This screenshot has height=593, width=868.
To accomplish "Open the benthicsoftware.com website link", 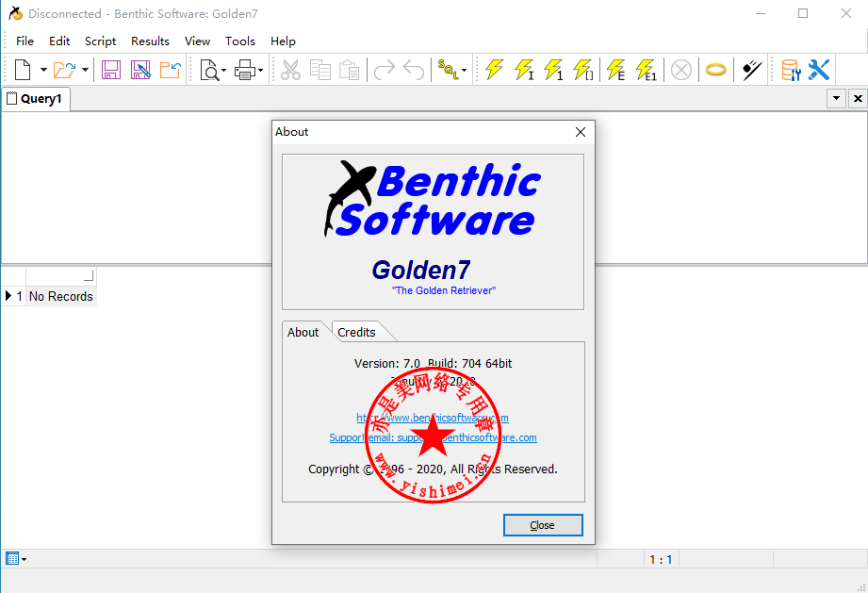I will 433,418.
